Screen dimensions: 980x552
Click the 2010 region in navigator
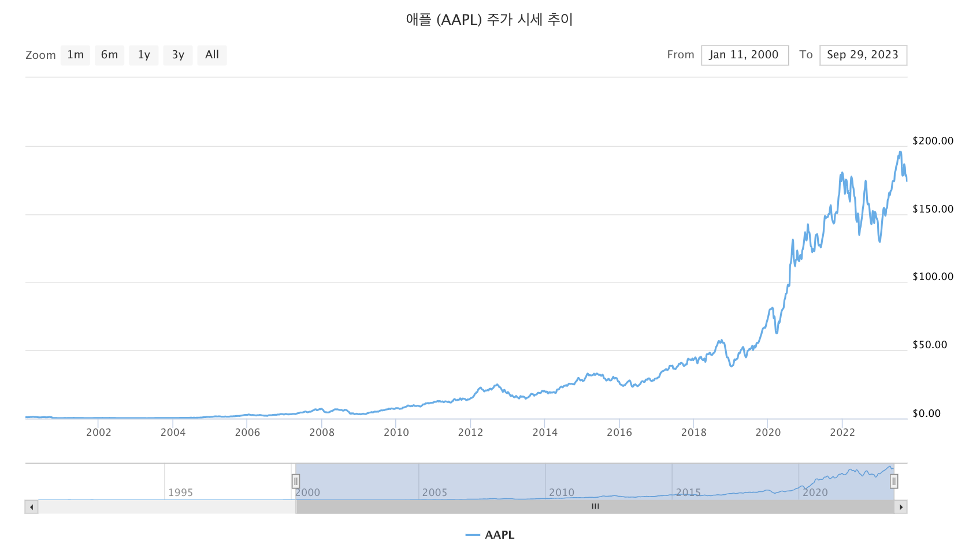click(561, 493)
